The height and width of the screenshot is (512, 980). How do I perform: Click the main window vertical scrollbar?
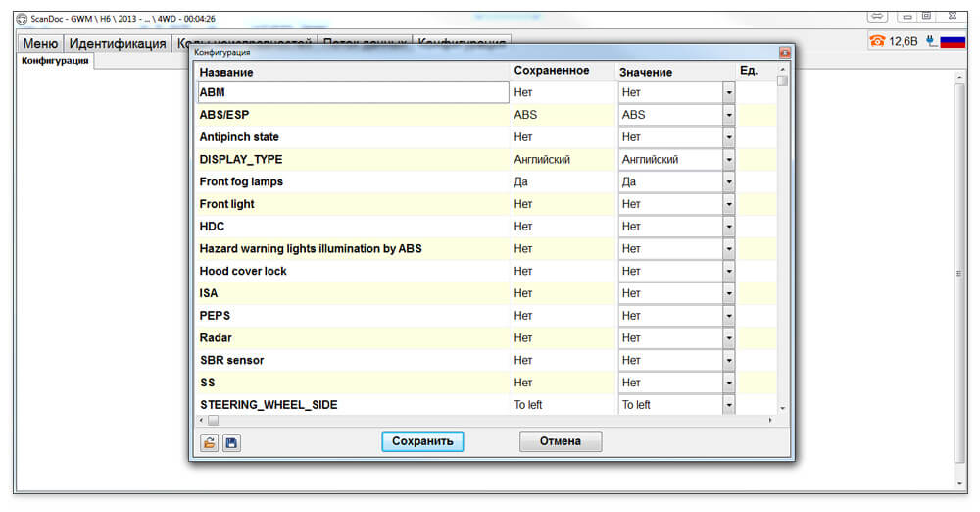pos(959,273)
